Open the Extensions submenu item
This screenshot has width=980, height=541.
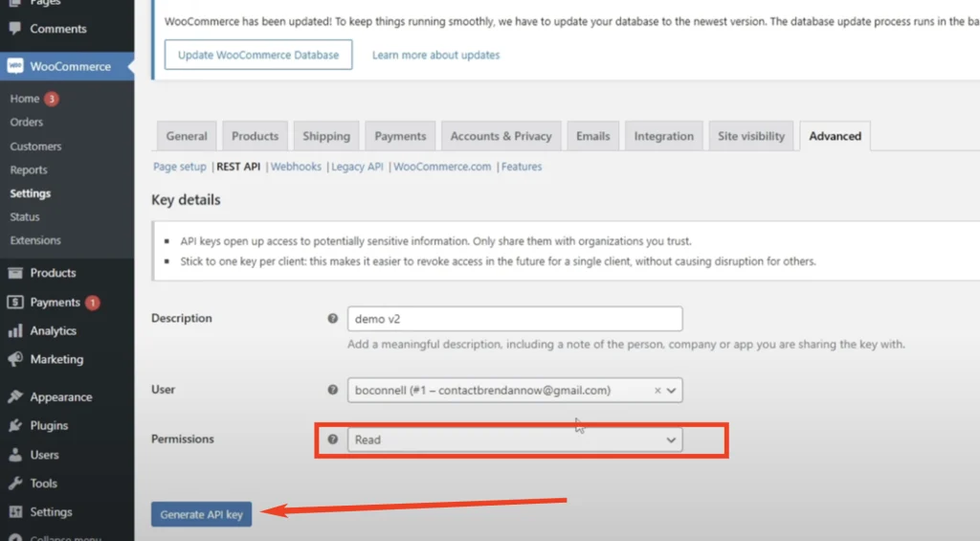coord(35,240)
